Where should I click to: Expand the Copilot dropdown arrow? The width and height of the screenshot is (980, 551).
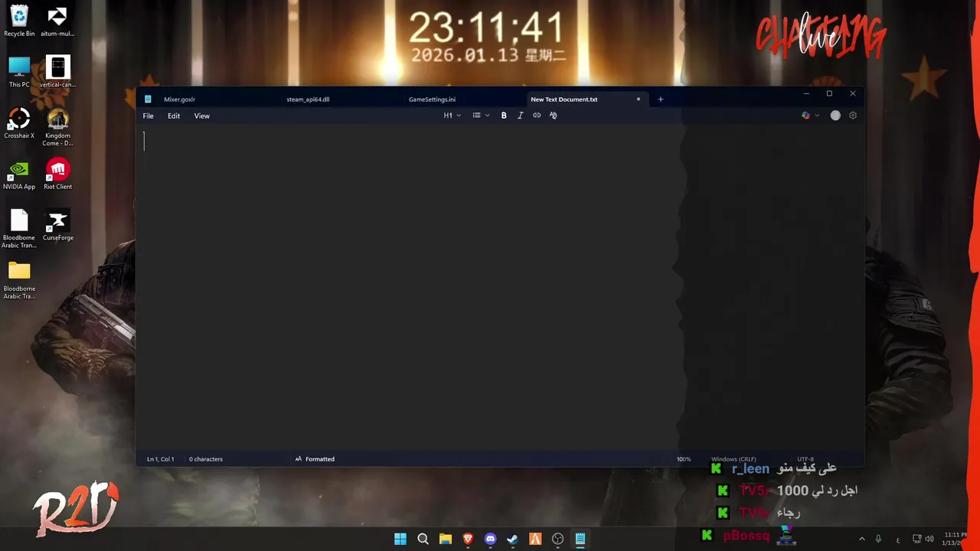point(817,116)
